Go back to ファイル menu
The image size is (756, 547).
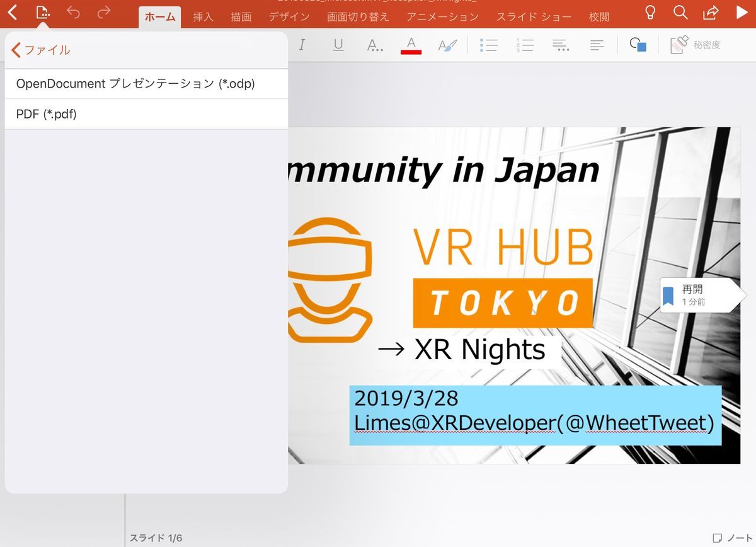41,50
